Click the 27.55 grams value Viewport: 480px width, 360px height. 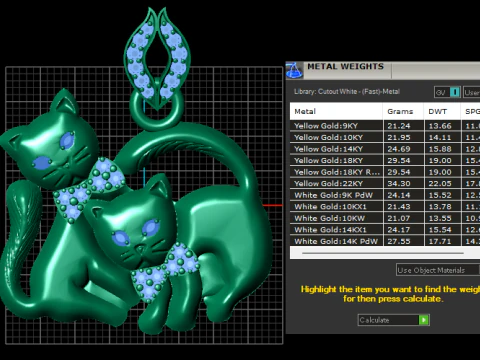[399, 241]
